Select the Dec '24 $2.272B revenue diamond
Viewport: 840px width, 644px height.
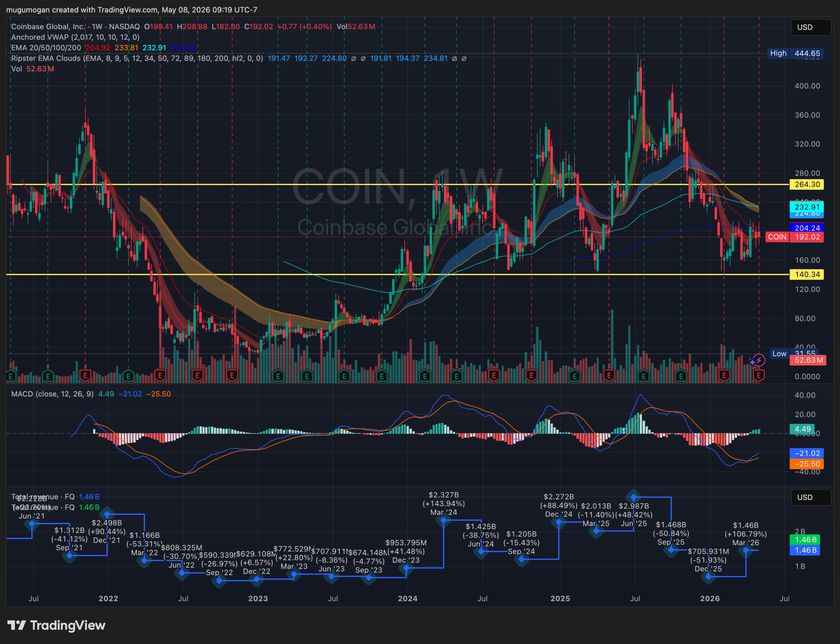click(x=559, y=522)
